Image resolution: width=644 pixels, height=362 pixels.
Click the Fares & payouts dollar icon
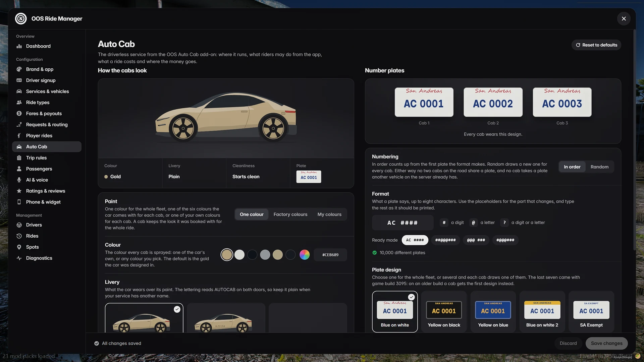(19, 114)
